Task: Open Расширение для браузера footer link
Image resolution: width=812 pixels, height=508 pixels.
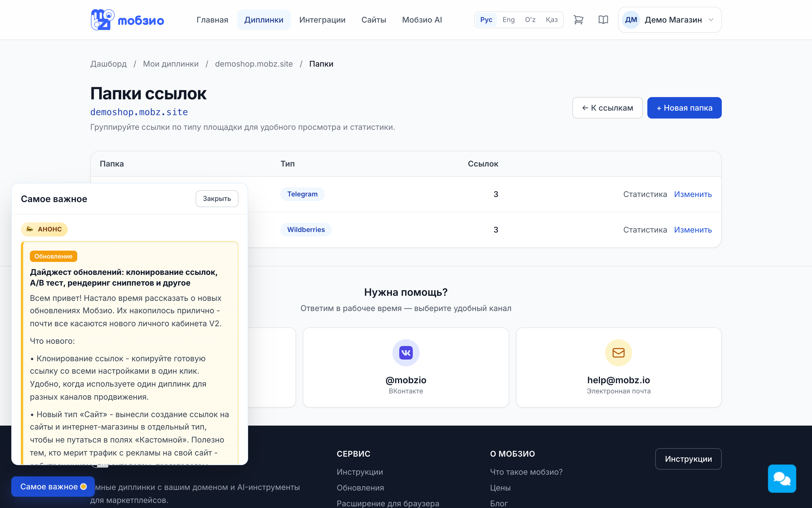Action: point(388,503)
